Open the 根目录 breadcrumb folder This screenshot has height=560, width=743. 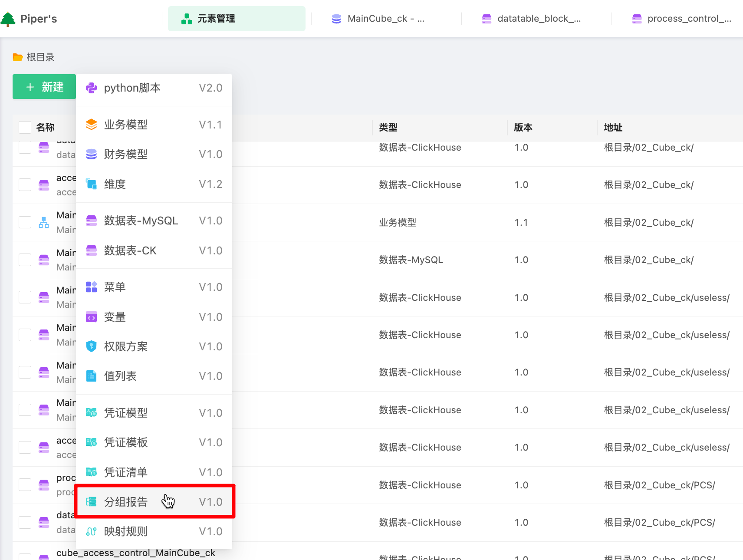coord(40,57)
